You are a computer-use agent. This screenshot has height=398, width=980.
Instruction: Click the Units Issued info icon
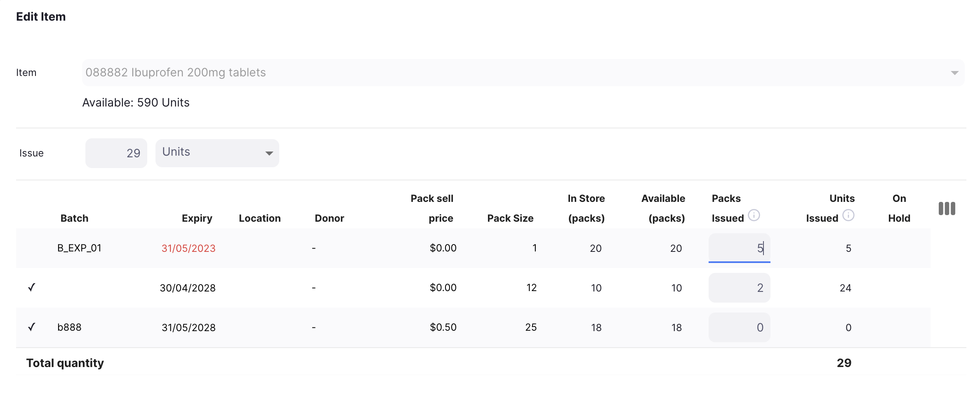point(848,216)
